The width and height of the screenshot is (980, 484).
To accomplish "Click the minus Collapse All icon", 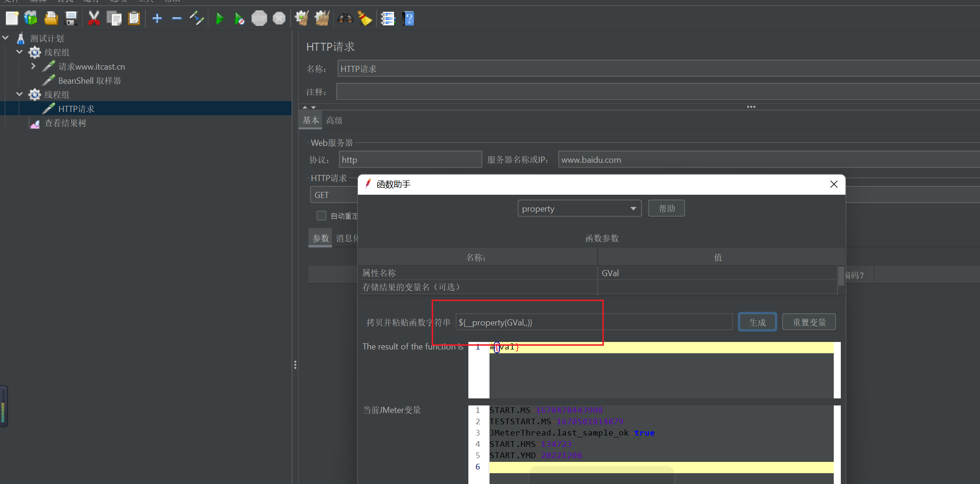I will pyautogui.click(x=177, y=19).
